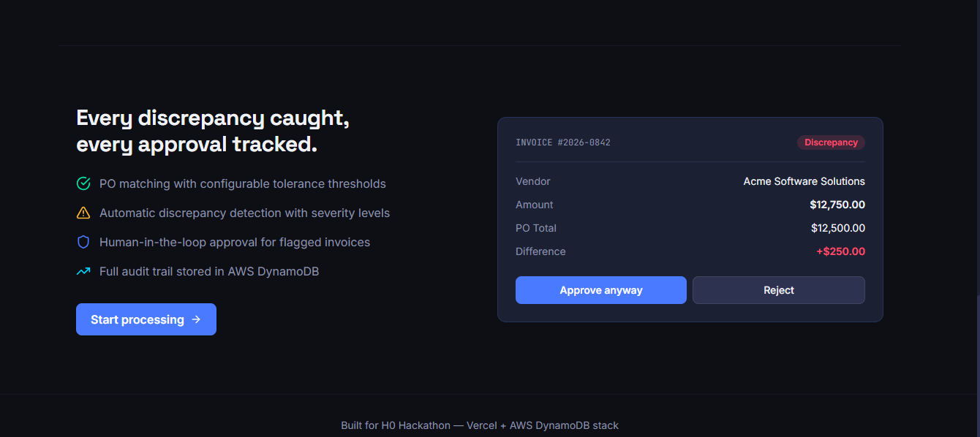Viewport: 980px width, 437px height.
Task: Click the headline Every discrepancy caught text
Action: [213, 118]
